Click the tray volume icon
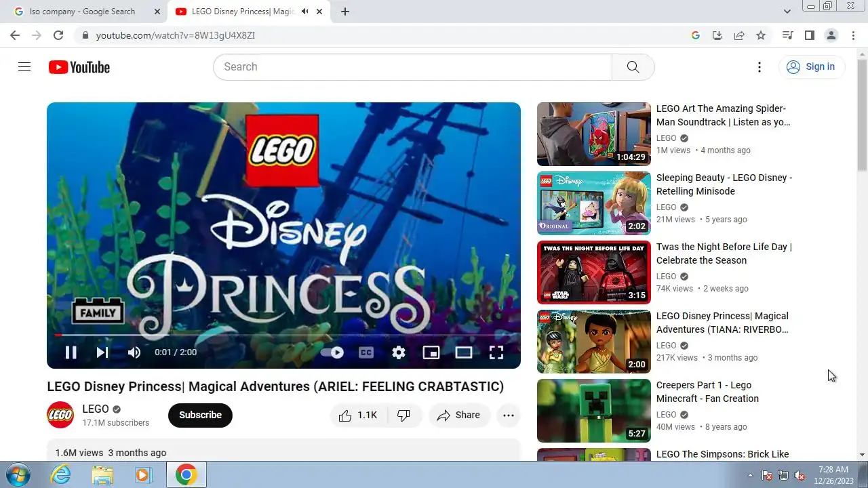 tap(800, 475)
